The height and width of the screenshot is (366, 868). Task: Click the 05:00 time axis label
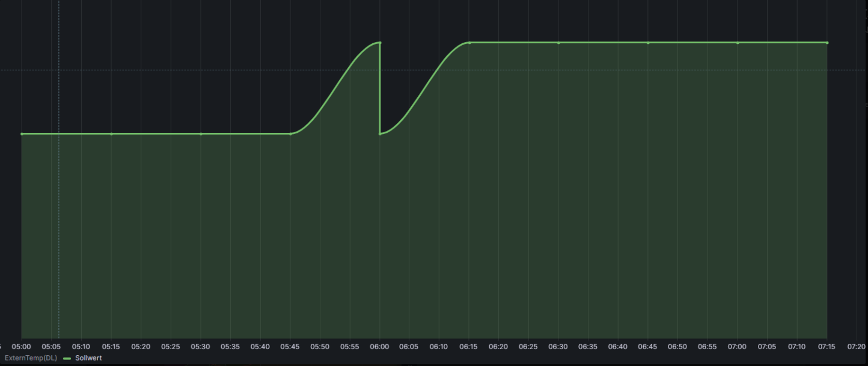pos(22,347)
